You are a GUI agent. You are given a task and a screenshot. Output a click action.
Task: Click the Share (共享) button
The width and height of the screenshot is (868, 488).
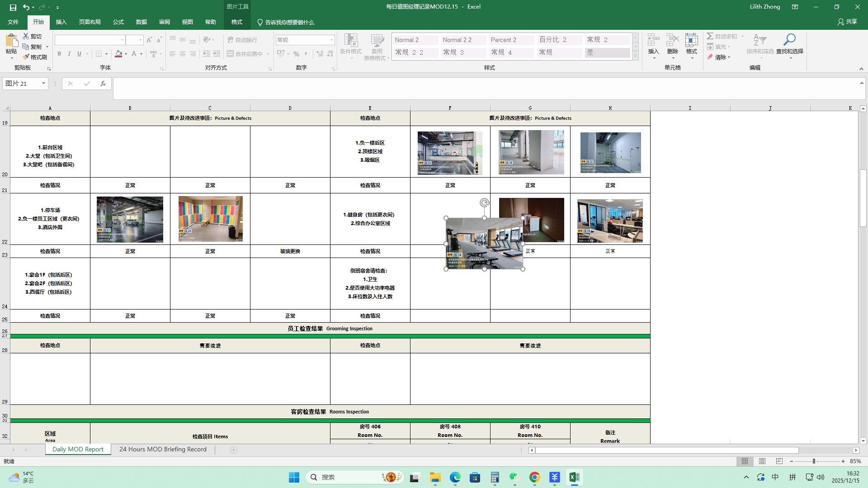click(x=847, y=22)
